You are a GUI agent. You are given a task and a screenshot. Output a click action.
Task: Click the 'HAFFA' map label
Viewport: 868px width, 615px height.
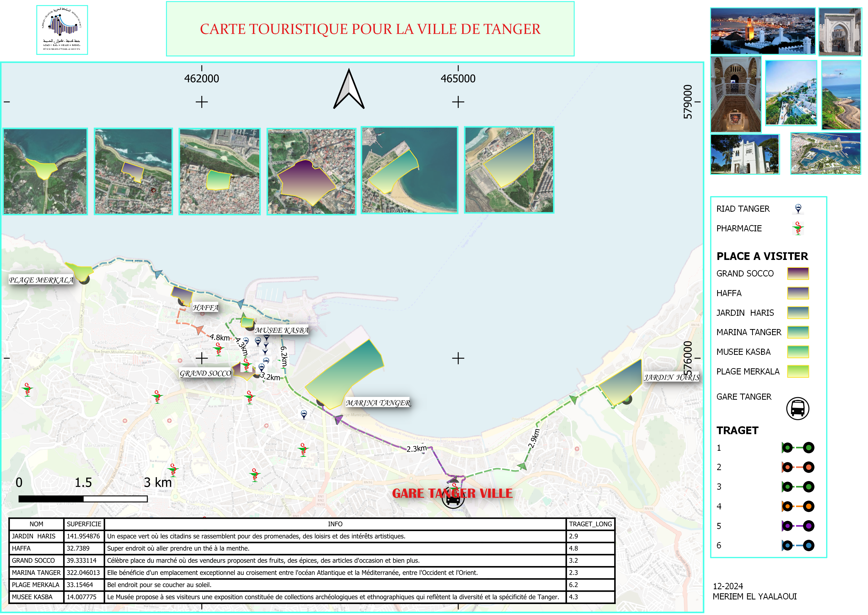[x=205, y=308]
